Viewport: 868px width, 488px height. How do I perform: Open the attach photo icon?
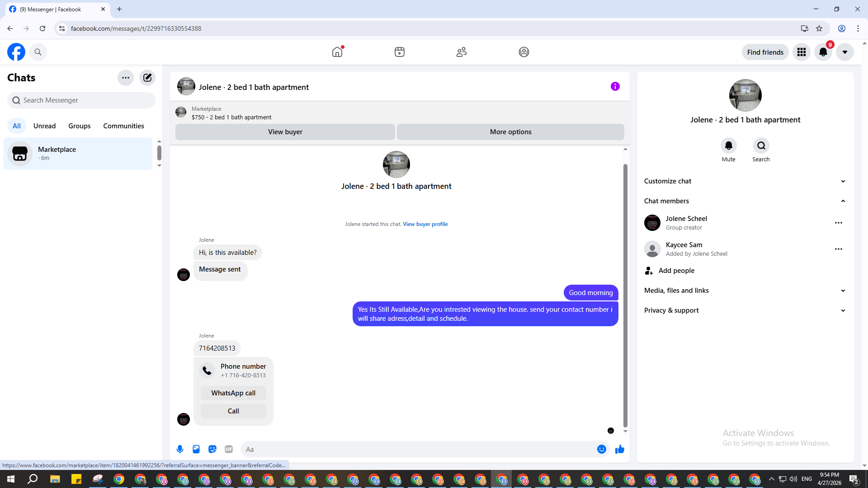pyautogui.click(x=196, y=449)
